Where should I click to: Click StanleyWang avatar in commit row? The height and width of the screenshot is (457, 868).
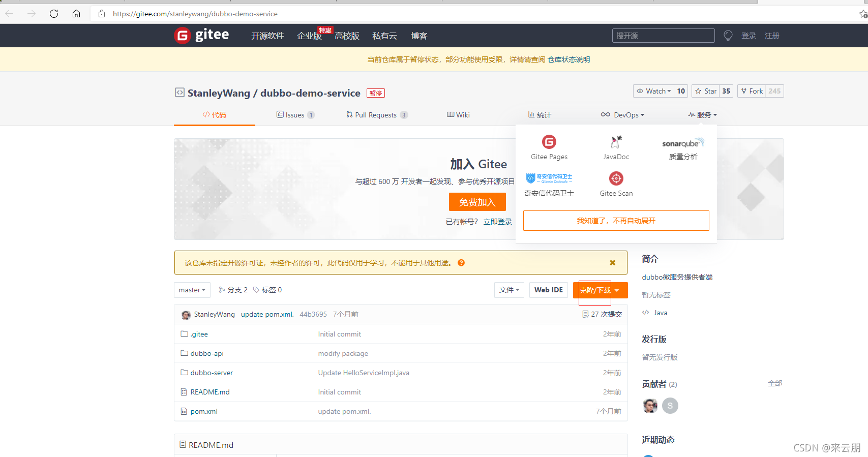pyautogui.click(x=186, y=315)
